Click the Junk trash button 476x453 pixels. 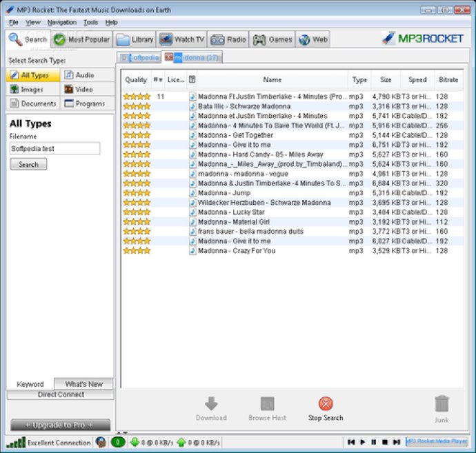coord(442,410)
